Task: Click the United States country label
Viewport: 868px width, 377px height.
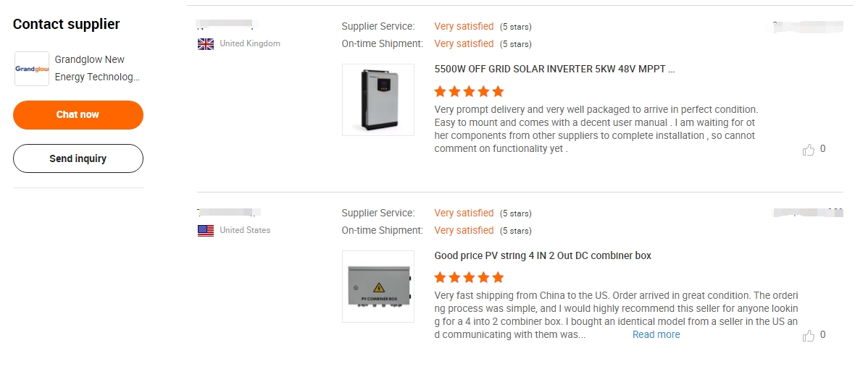Action: pyautogui.click(x=245, y=230)
